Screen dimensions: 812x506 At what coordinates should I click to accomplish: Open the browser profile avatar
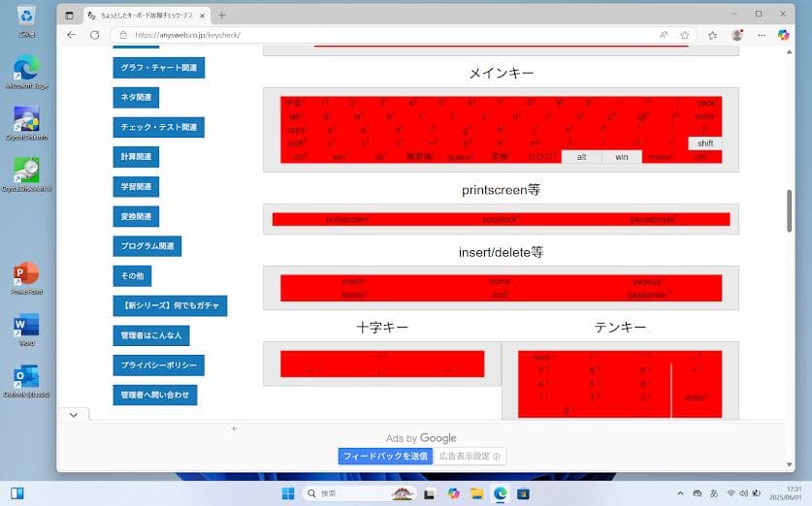coord(737,35)
